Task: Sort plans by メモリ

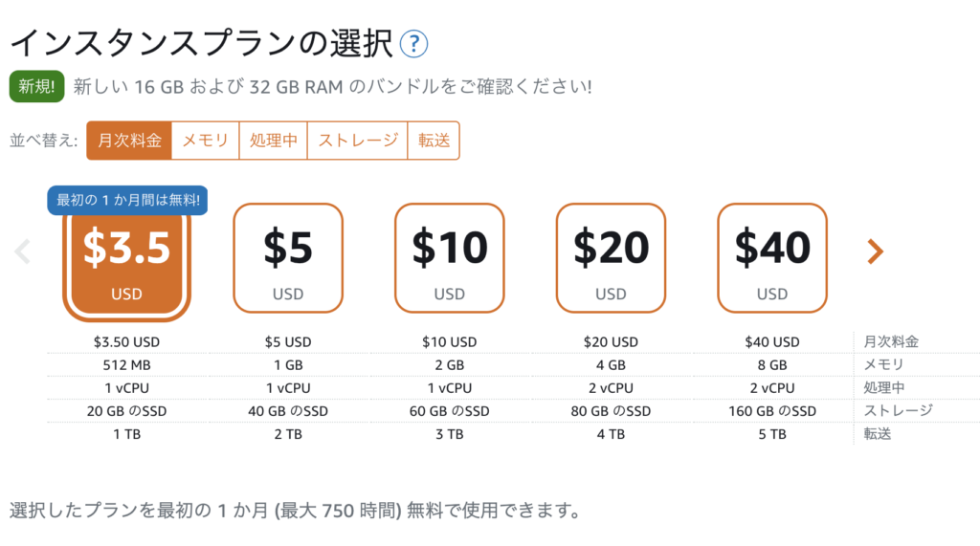Action: (206, 141)
